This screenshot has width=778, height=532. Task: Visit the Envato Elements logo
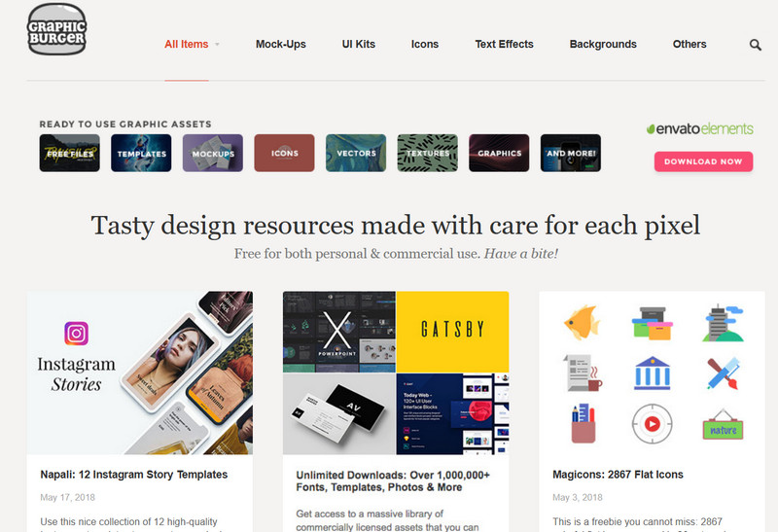pyautogui.click(x=699, y=129)
